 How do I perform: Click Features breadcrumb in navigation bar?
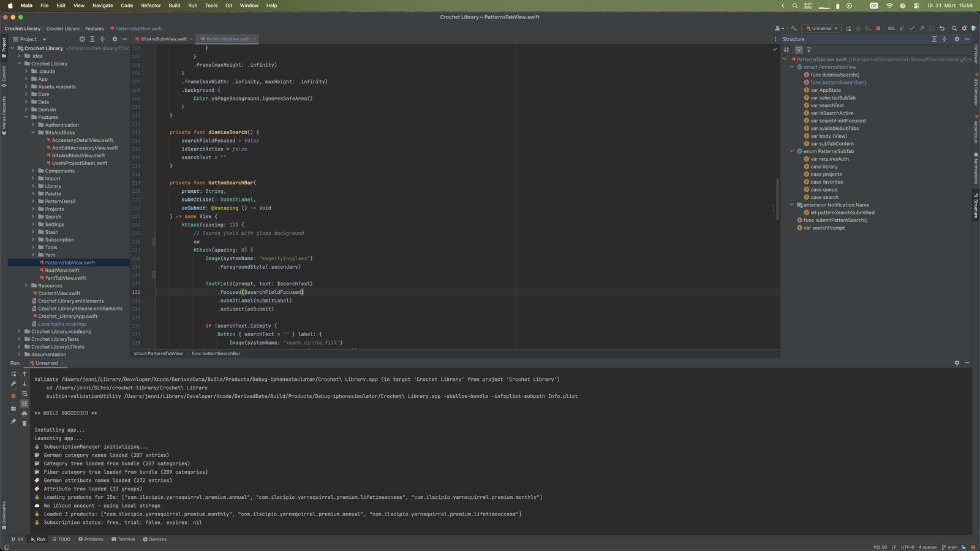coord(94,29)
